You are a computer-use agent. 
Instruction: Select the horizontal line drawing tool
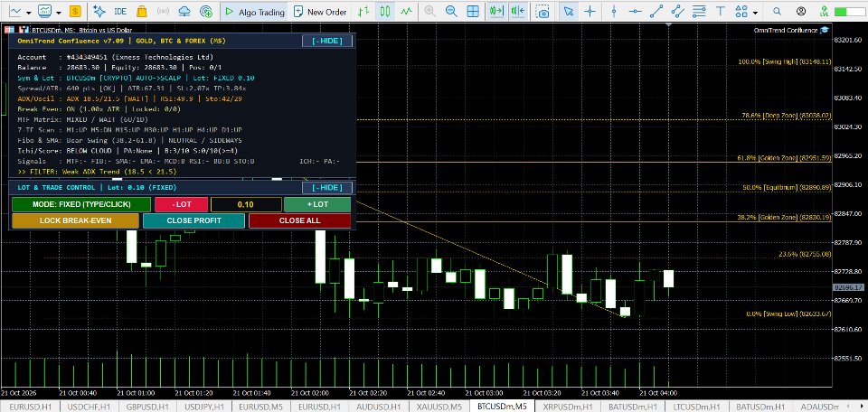636,11
